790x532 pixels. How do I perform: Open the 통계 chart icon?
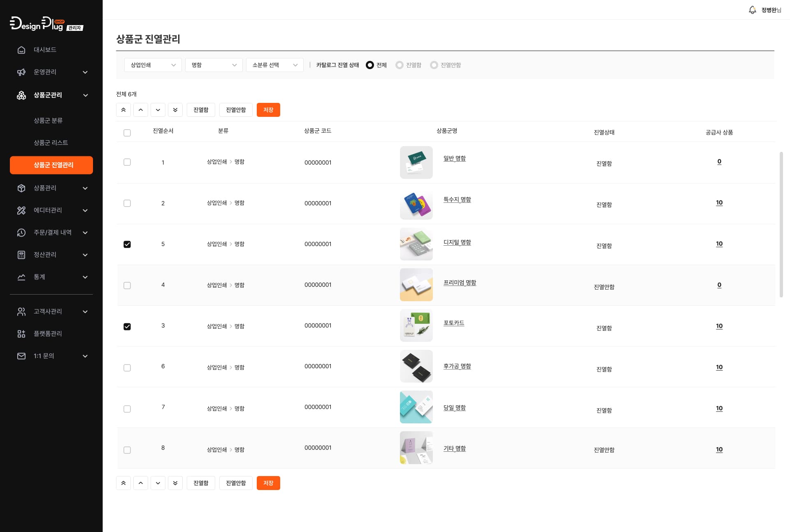(x=21, y=277)
